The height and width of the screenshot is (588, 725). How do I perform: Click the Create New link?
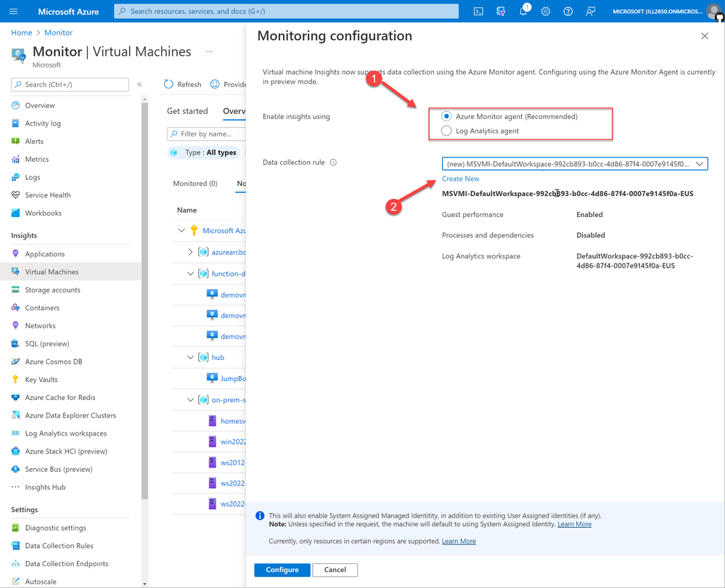[x=461, y=179]
